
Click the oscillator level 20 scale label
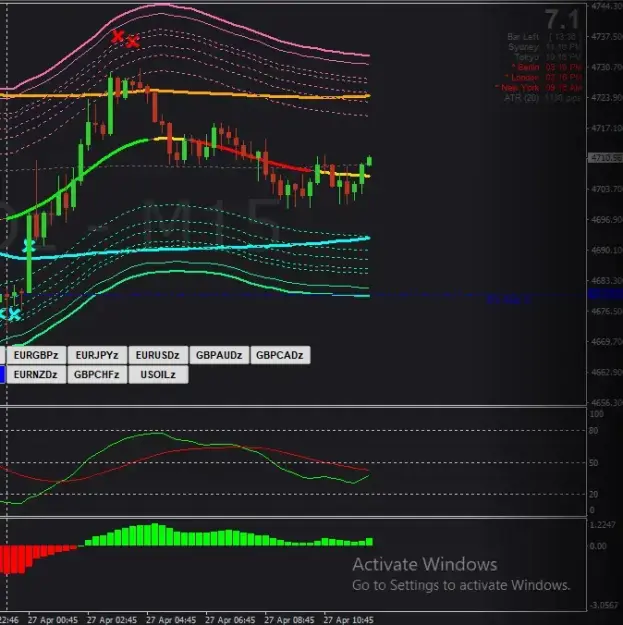pyautogui.click(x=594, y=495)
